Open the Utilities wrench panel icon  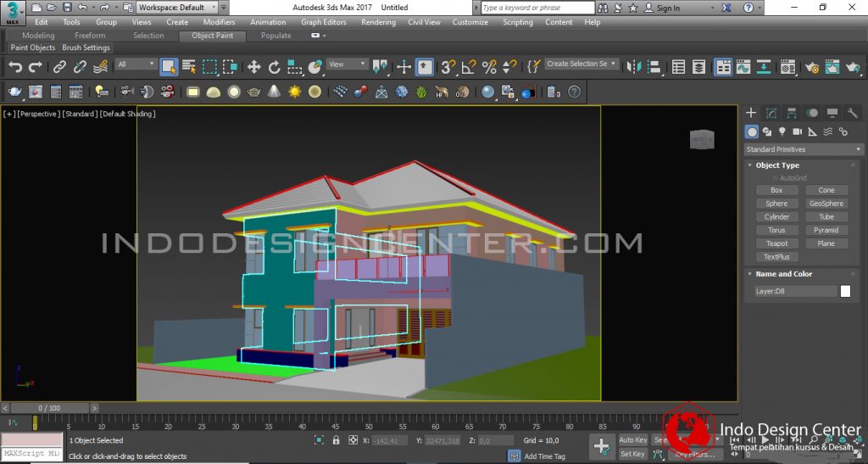(853, 113)
